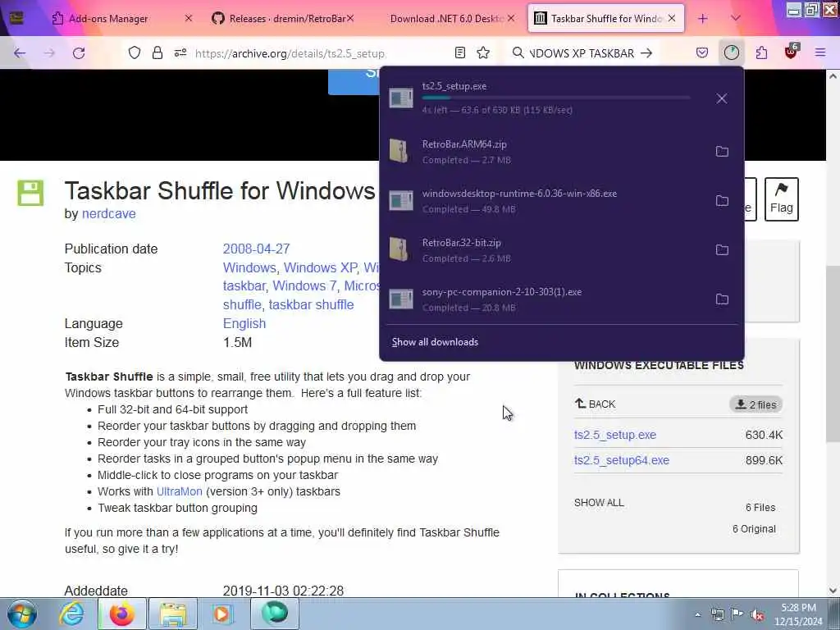Launch Internet Explorer from the taskbar
The width and height of the screenshot is (840, 630).
(x=71, y=614)
